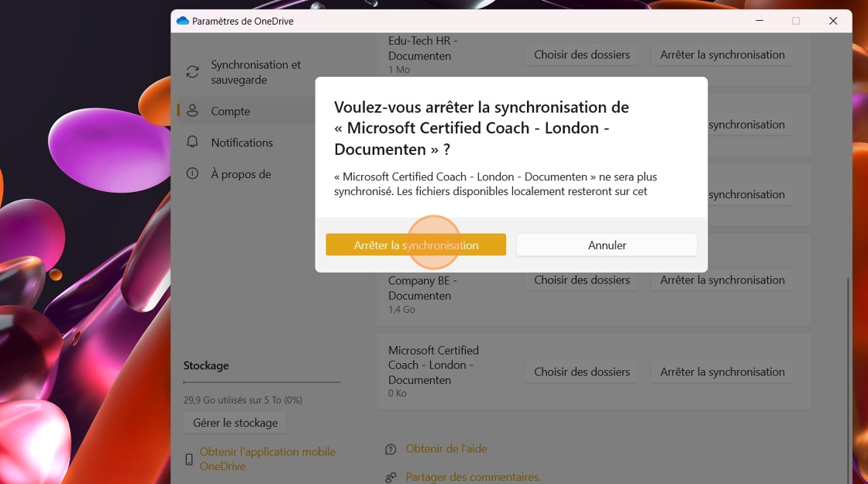Confirm with the yellow Arrêter la synchronisation button

point(415,245)
